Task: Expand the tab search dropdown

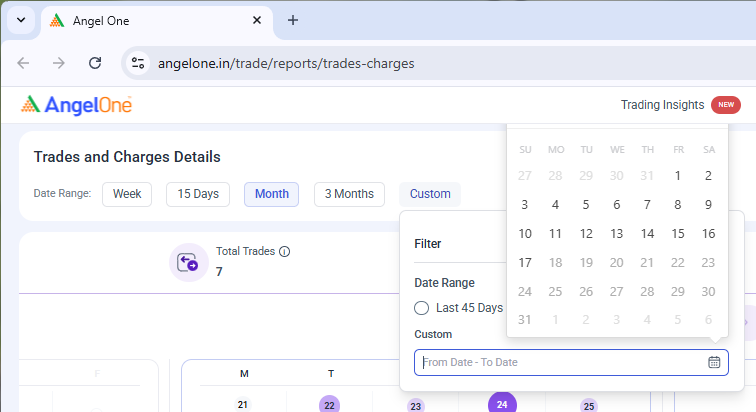Action: pyautogui.click(x=21, y=20)
